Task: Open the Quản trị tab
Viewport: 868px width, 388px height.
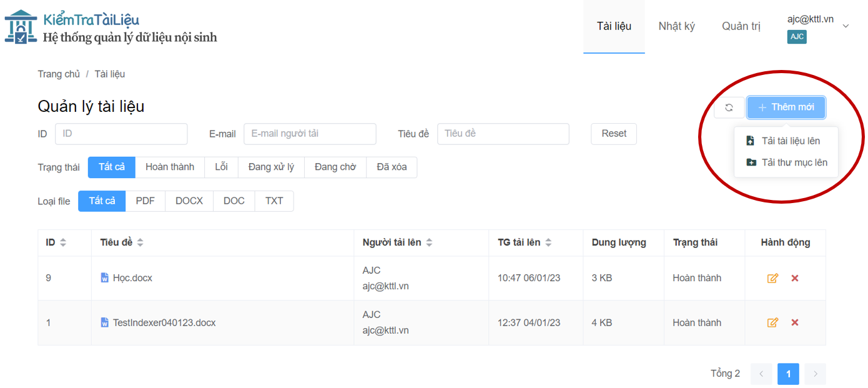Action: click(x=741, y=26)
